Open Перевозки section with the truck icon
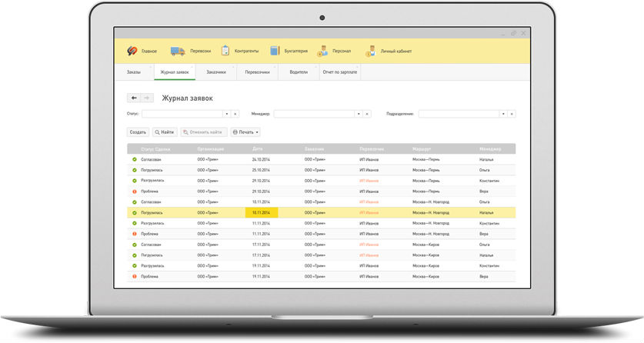644x343 pixels. [x=178, y=51]
